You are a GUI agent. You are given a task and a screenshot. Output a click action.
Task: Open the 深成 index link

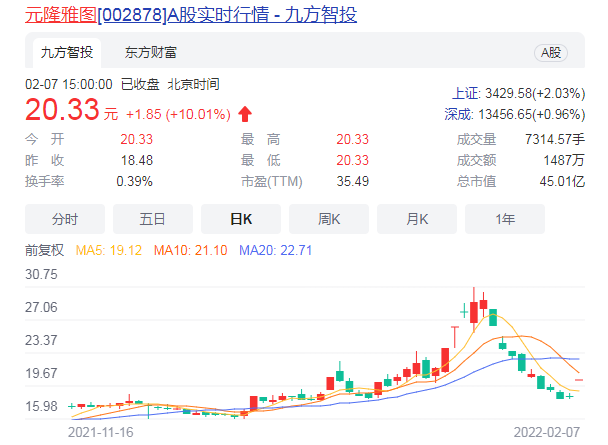coord(458,114)
